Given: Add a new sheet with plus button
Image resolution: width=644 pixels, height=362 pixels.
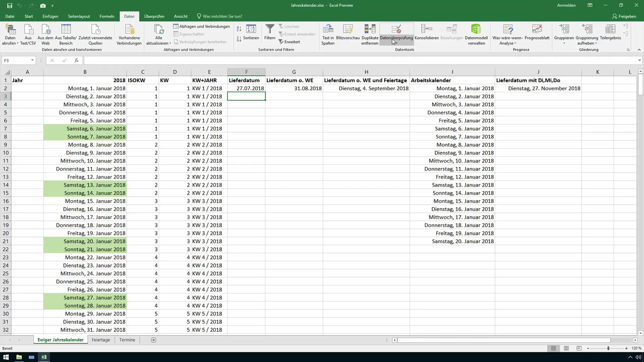Looking at the screenshot, I should tap(154, 340).
